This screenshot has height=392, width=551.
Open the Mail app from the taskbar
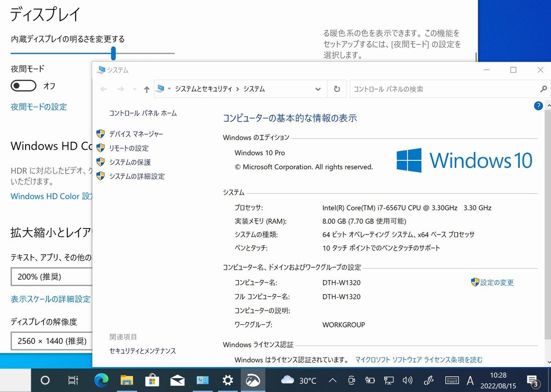click(177, 380)
